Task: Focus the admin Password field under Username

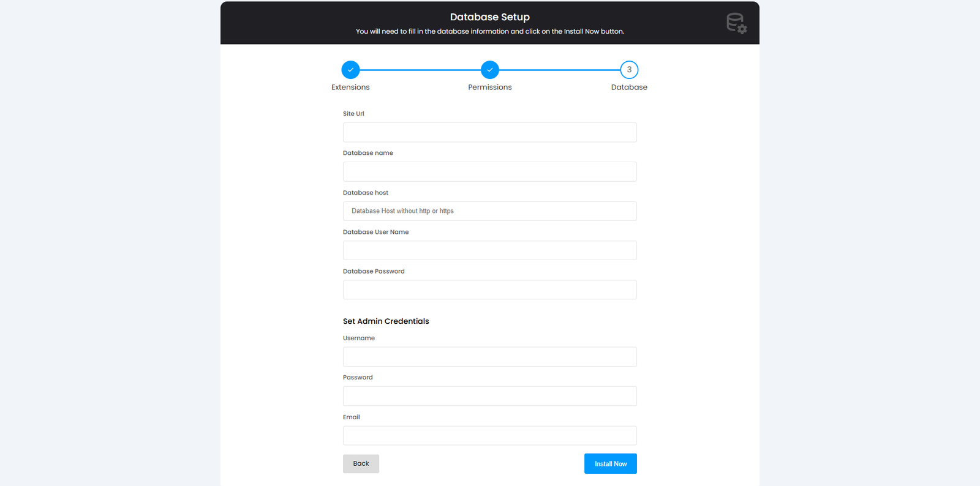Action: (490, 396)
